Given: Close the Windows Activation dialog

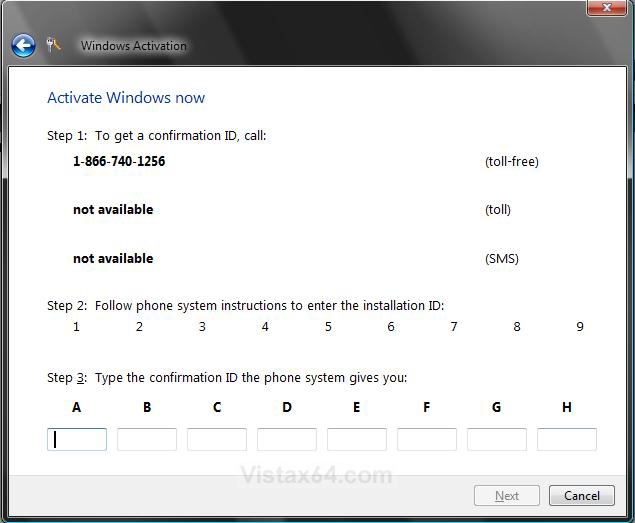Looking at the screenshot, I should point(606,7).
